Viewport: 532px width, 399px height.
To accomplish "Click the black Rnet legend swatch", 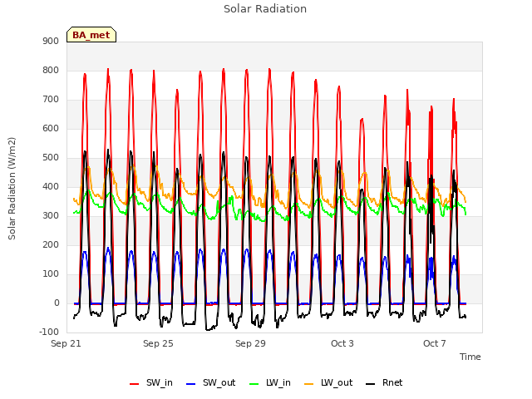I will click(x=371, y=384).
